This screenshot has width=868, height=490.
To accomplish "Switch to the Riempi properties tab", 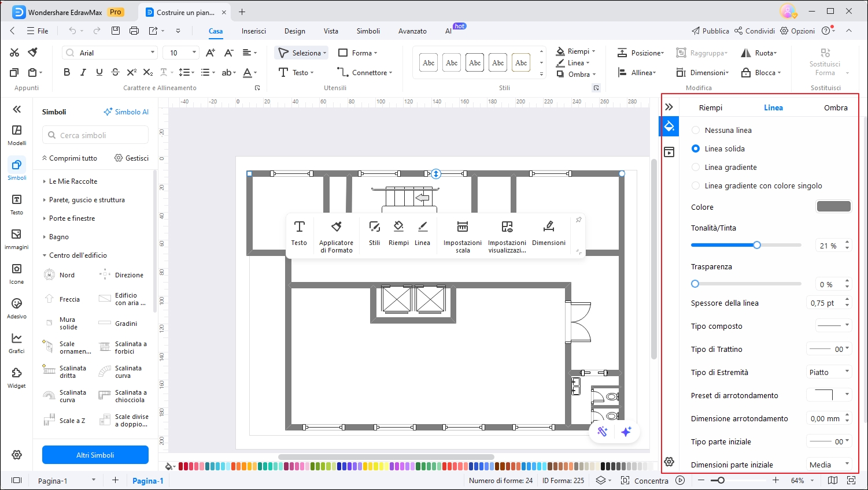I will [x=710, y=107].
